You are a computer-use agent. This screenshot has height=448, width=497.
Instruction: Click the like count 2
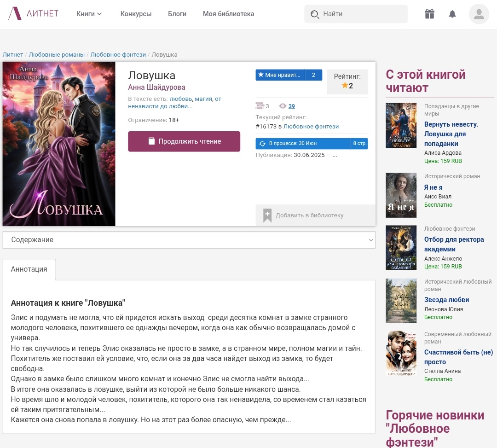[313, 75]
